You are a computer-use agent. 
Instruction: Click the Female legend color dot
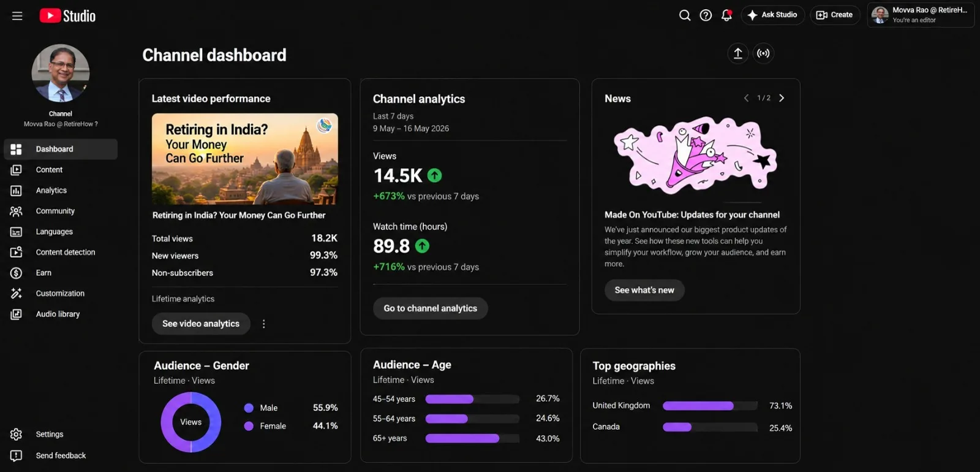[x=249, y=426]
